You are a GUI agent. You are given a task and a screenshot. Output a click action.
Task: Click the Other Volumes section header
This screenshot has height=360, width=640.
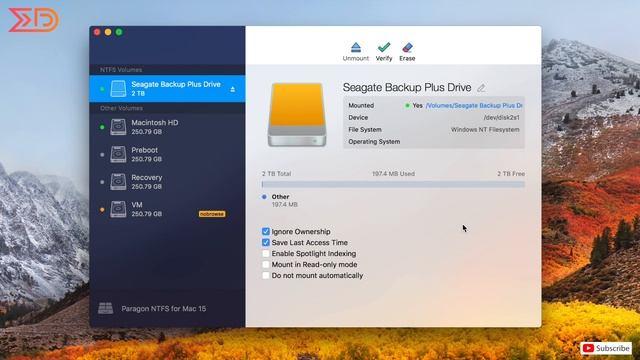pyautogui.click(x=121, y=108)
